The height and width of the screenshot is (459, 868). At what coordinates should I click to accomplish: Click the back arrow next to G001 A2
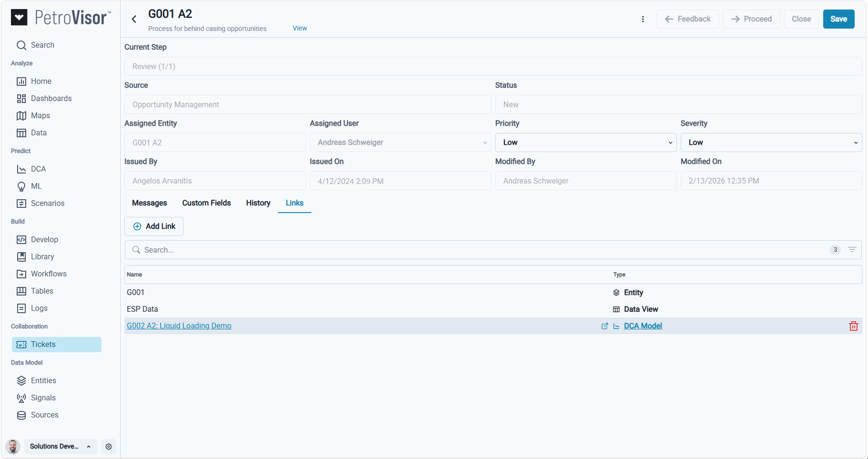pyautogui.click(x=134, y=19)
